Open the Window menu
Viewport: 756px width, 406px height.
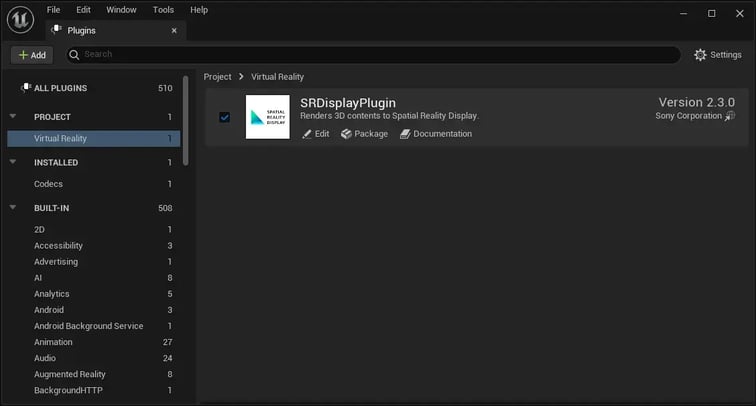coord(122,10)
